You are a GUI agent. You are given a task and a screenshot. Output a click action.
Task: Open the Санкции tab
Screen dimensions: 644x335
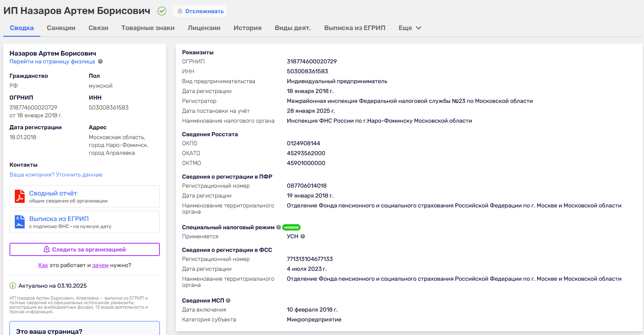click(61, 28)
